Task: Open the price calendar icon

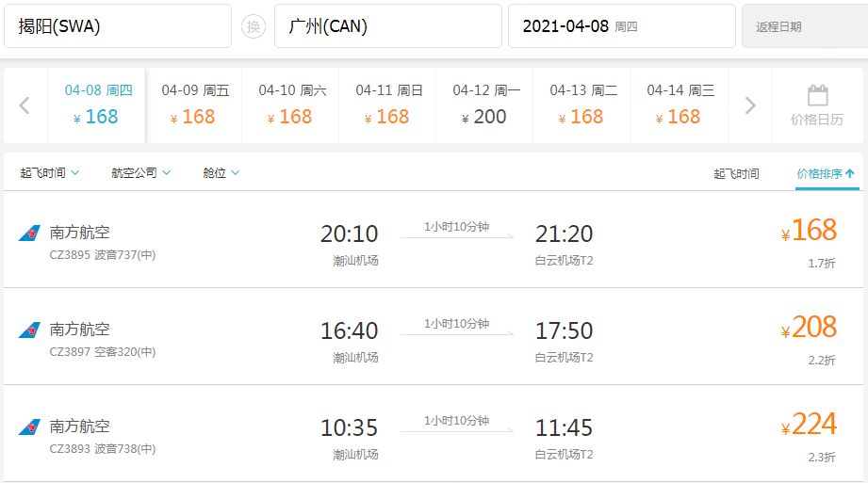Action: coord(818,96)
